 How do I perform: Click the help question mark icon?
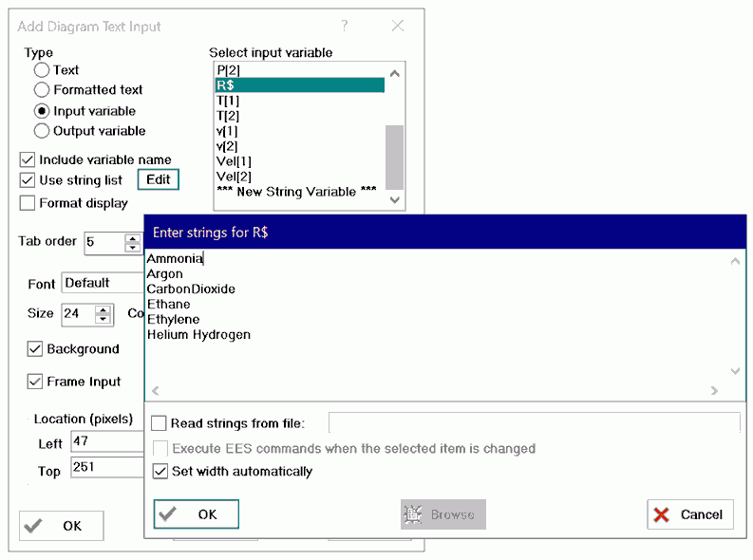pyautogui.click(x=345, y=26)
